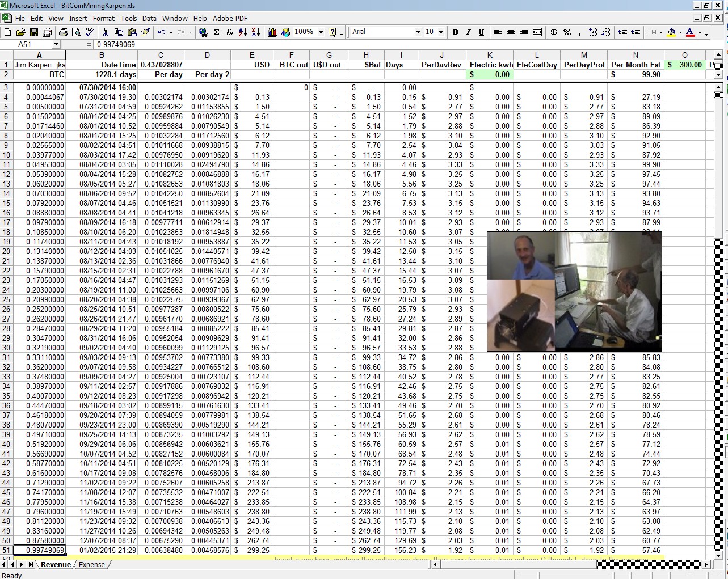
Task: Select column A header
Action: (x=39, y=55)
